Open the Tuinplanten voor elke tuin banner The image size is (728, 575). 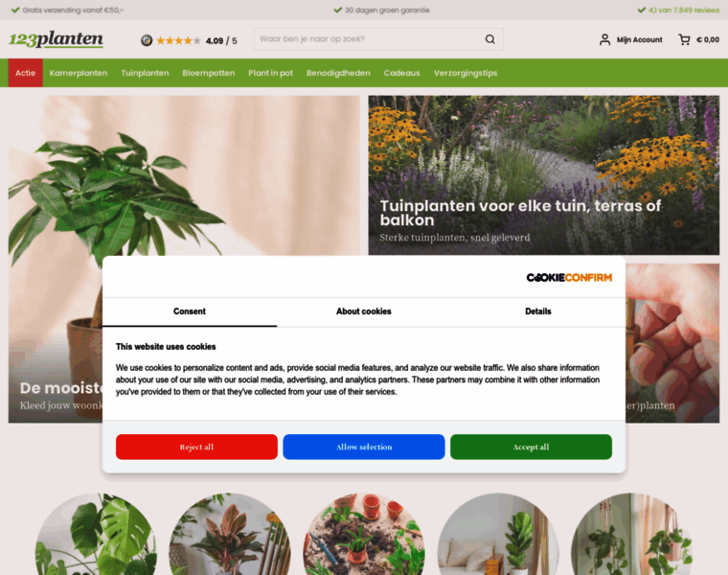point(544,175)
